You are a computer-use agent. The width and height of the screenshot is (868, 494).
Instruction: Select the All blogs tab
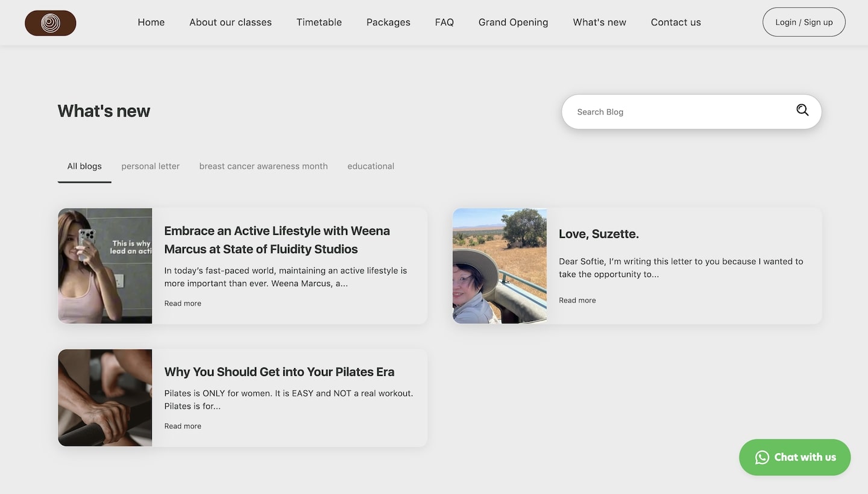pyautogui.click(x=84, y=166)
